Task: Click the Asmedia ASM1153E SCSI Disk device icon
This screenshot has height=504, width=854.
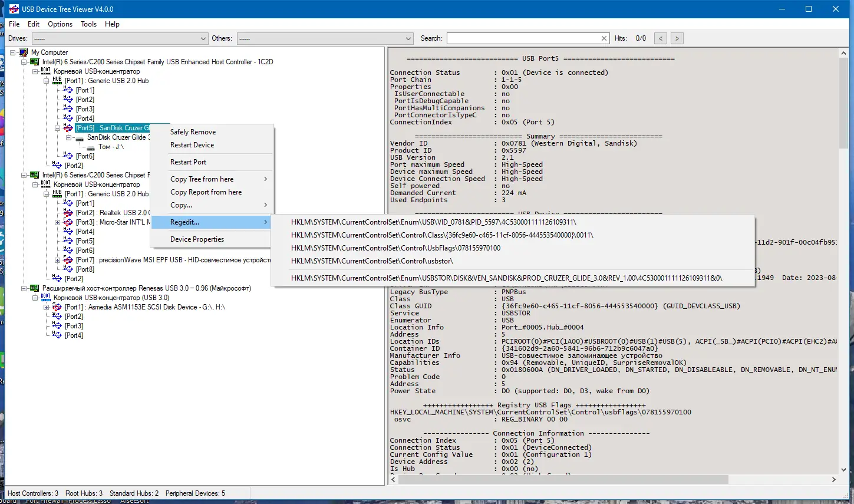Action: click(57, 307)
